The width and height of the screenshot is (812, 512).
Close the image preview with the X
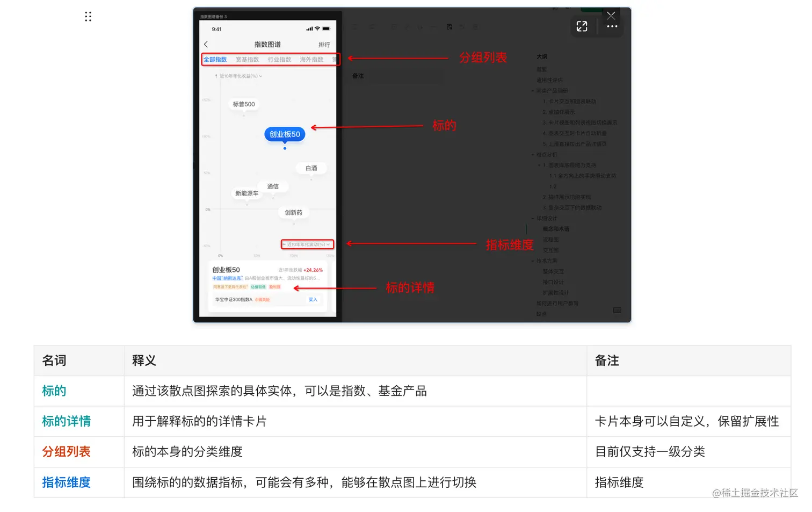(x=611, y=16)
